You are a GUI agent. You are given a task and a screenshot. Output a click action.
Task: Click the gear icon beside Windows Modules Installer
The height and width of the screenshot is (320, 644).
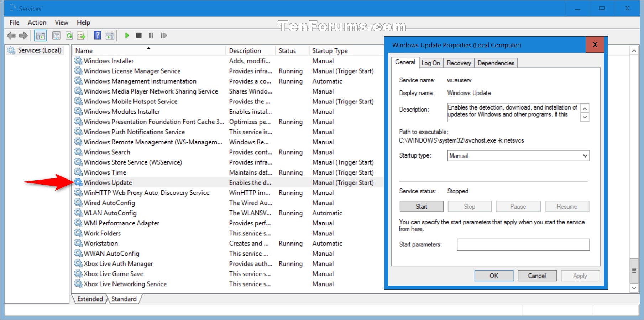78,112
